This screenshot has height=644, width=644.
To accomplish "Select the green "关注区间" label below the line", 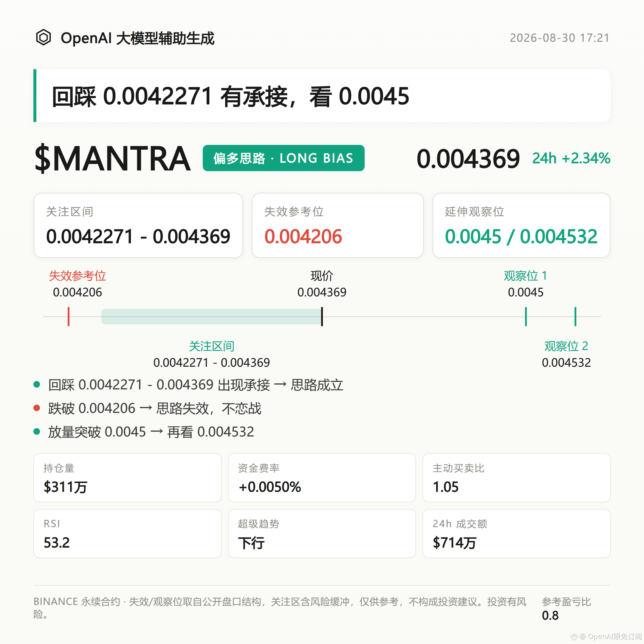I will [x=212, y=346].
